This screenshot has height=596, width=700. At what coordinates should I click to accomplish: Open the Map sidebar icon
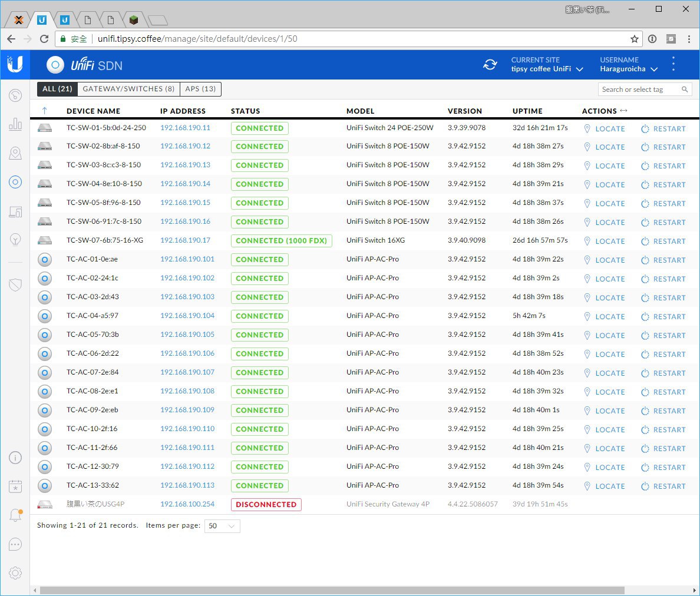pos(15,153)
